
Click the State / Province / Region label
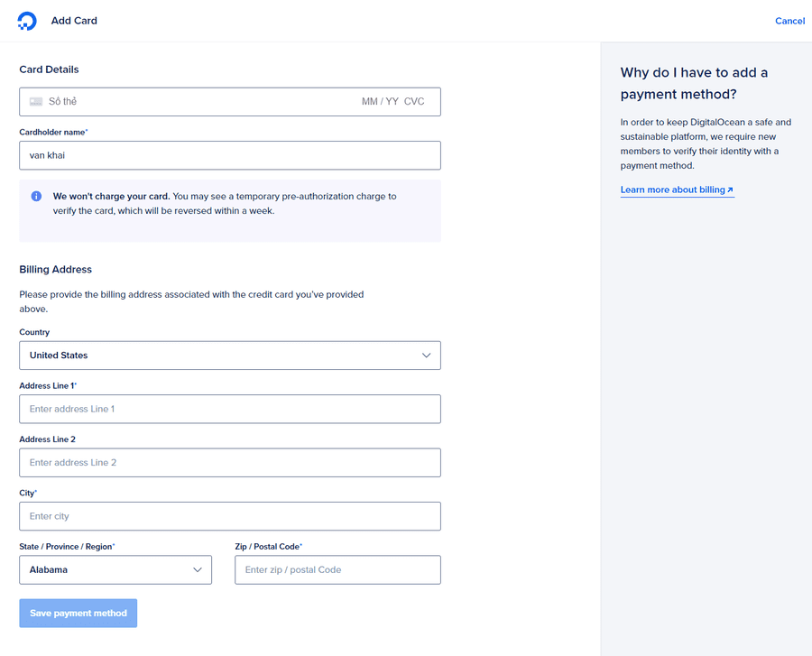pos(66,546)
